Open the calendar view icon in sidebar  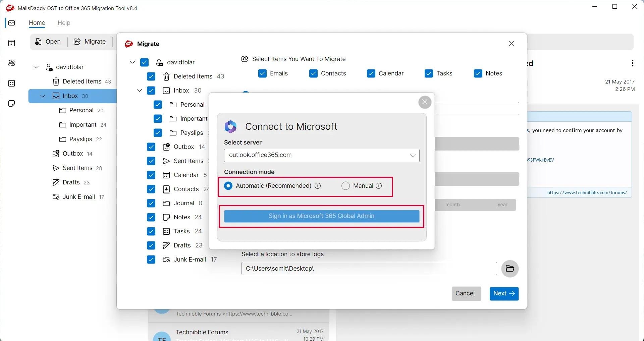click(12, 43)
